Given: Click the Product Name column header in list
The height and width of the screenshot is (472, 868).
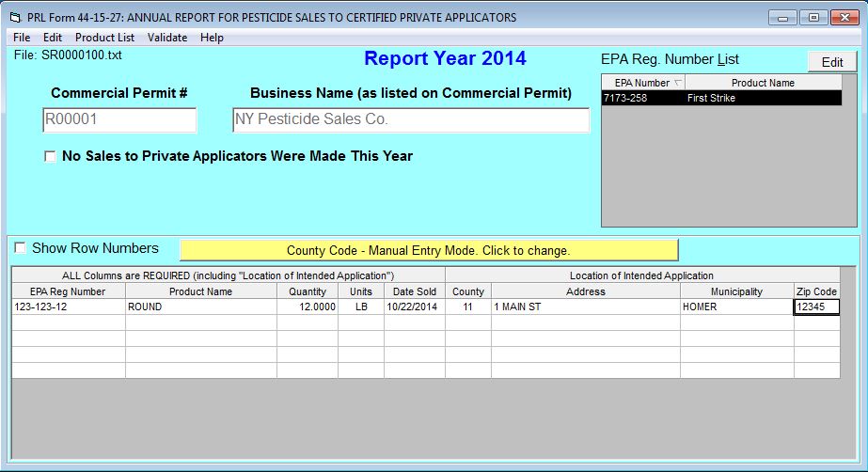Looking at the screenshot, I should (763, 83).
